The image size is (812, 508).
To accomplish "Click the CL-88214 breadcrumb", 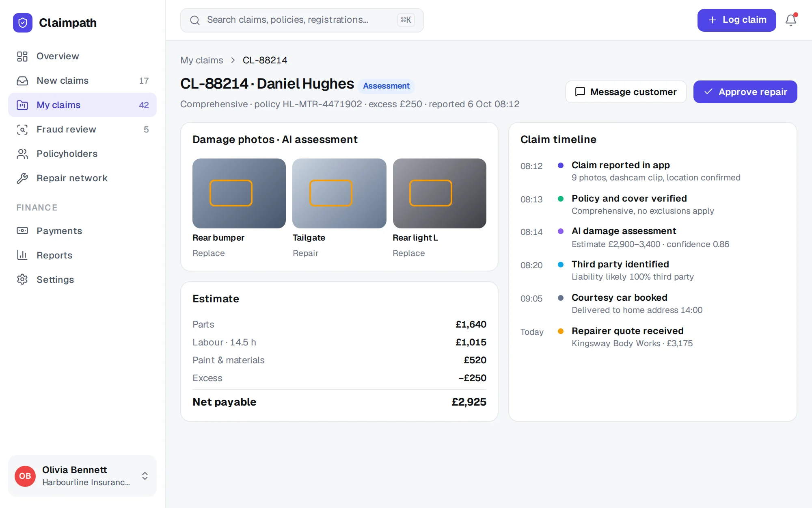I will 265,60.
